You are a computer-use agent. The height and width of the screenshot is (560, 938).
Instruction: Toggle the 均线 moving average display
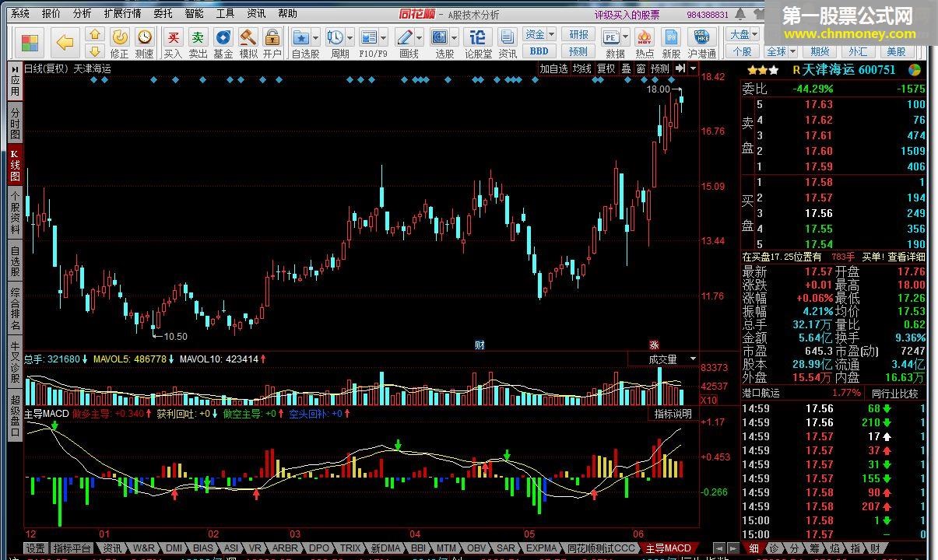coord(582,68)
